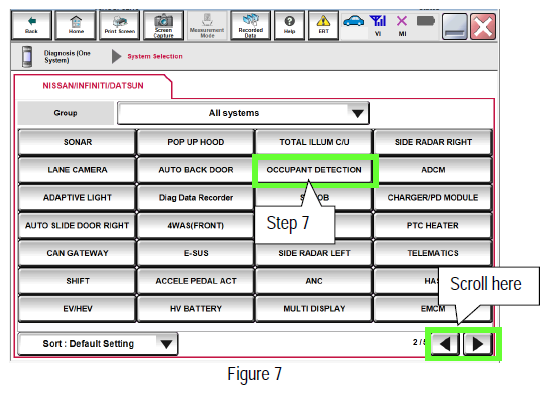This screenshot has height=394, width=549.
Task: Click the Measurement Mode toolbar icon
Action: [207, 25]
